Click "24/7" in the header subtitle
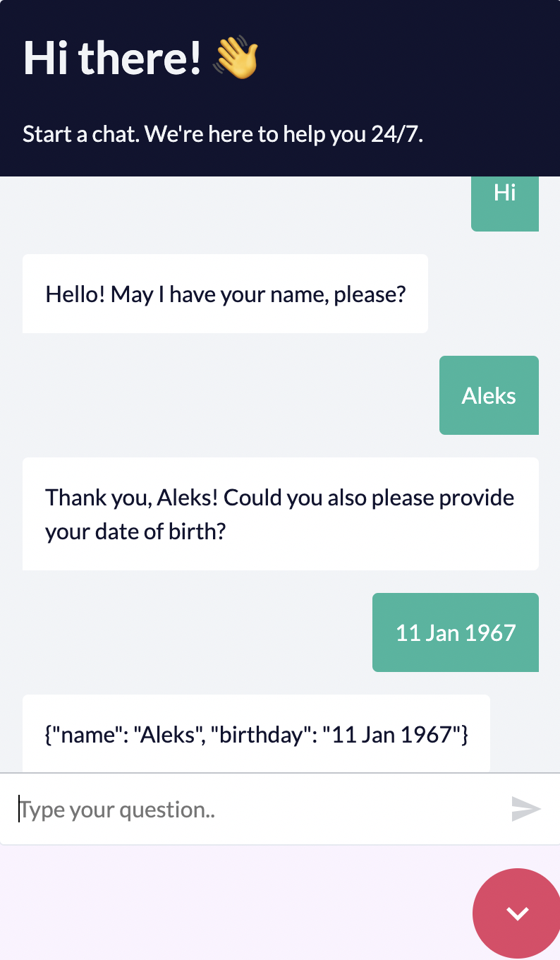The height and width of the screenshot is (960, 560). click(x=396, y=134)
